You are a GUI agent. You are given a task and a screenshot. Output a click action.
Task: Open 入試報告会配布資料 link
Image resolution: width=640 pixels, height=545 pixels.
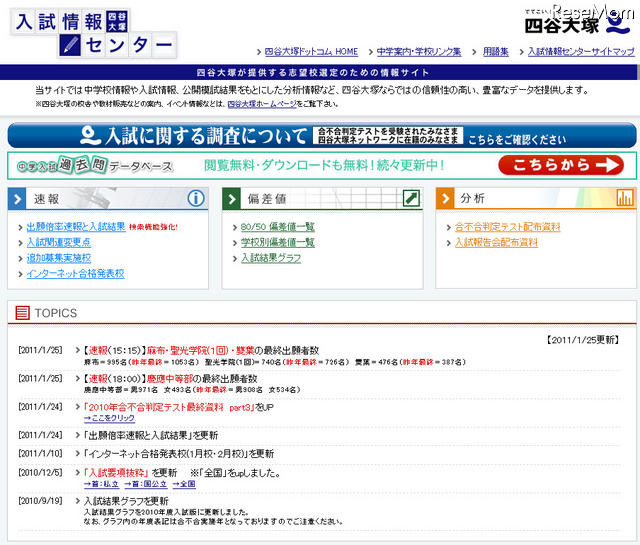496,242
